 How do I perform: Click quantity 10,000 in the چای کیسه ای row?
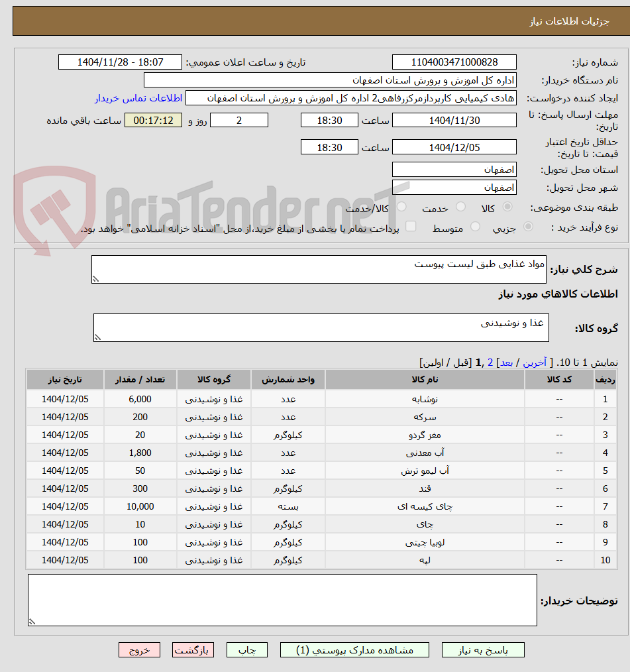[140, 506]
